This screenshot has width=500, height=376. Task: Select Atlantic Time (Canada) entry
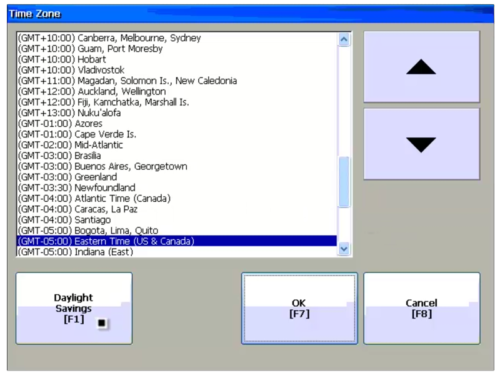(x=177, y=198)
